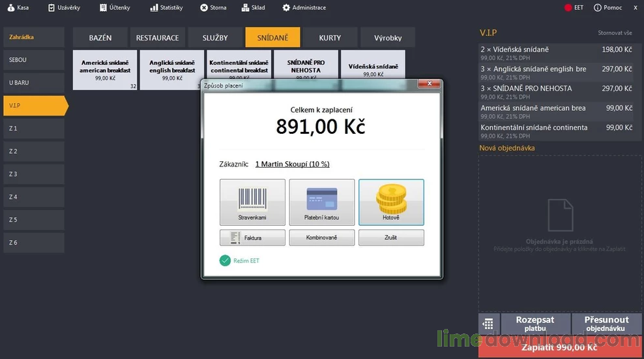
Task: Click the Nová objednávka heading
Action: 507,148
